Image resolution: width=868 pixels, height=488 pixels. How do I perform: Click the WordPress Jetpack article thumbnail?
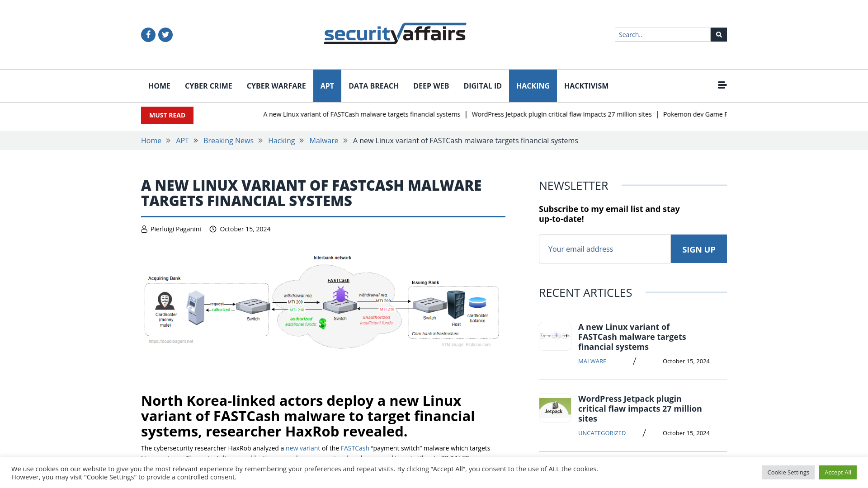pos(554,408)
